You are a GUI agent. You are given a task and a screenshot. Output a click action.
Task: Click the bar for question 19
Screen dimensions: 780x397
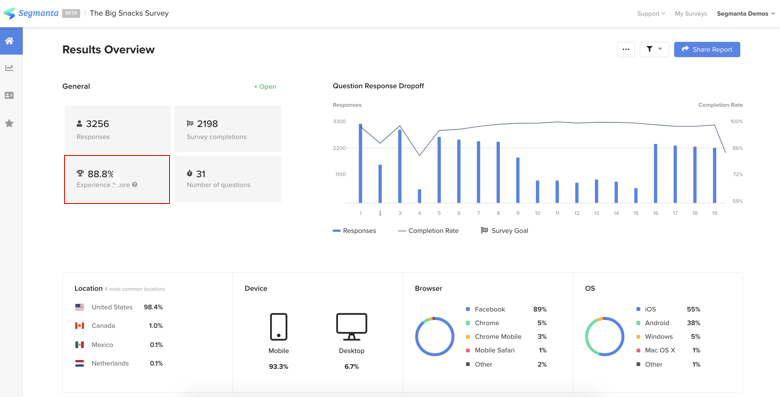pyautogui.click(x=715, y=175)
